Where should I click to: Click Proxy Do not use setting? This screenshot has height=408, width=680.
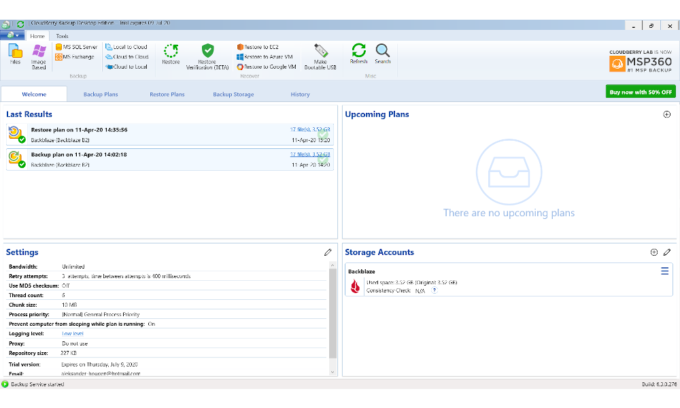tap(167, 343)
